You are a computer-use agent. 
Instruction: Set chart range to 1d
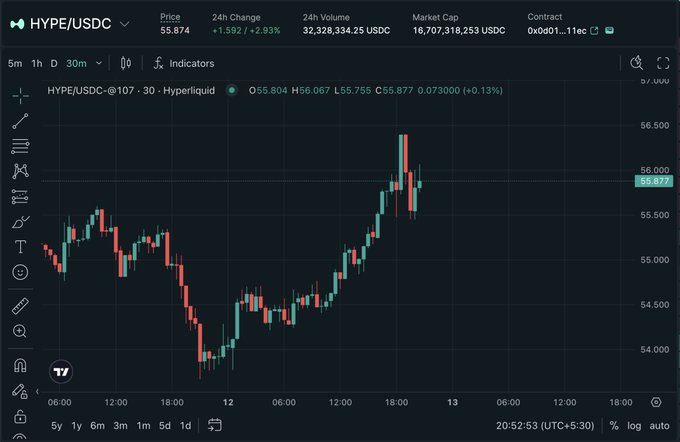coord(186,426)
